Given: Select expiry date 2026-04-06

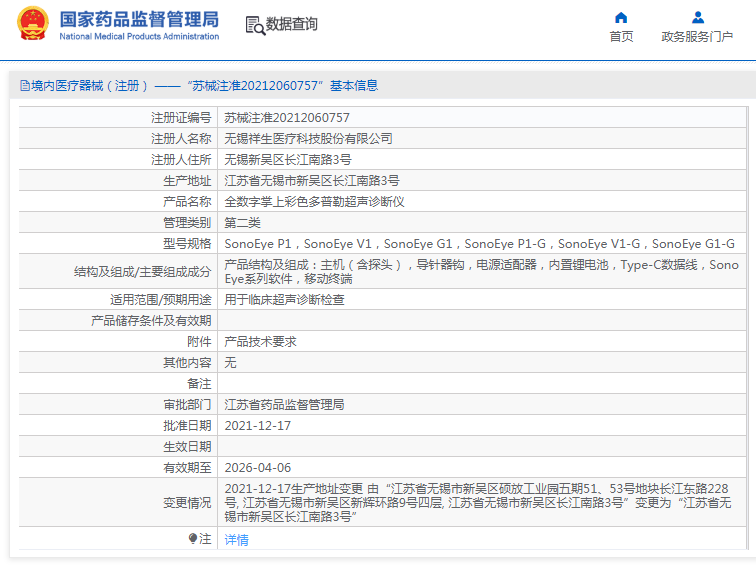Looking at the screenshot, I should tap(257, 468).
